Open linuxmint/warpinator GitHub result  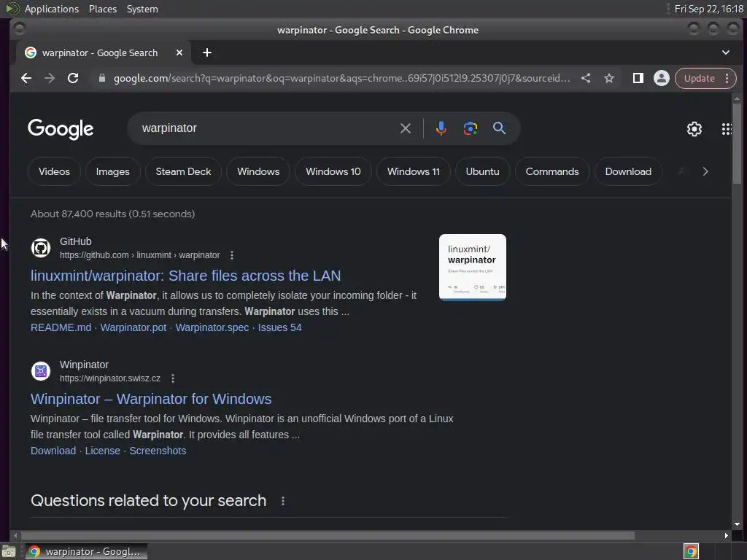click(x=185, y=276)
